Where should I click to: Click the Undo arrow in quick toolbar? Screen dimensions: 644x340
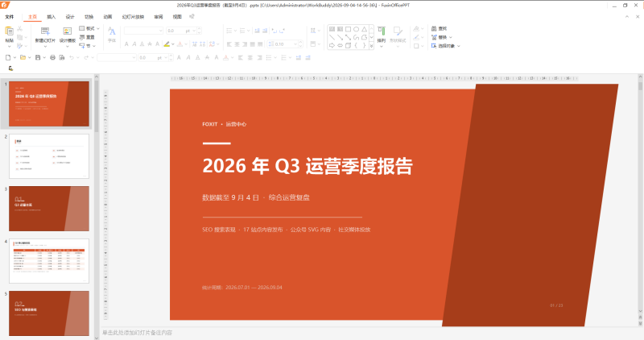(x=72, y=57)
